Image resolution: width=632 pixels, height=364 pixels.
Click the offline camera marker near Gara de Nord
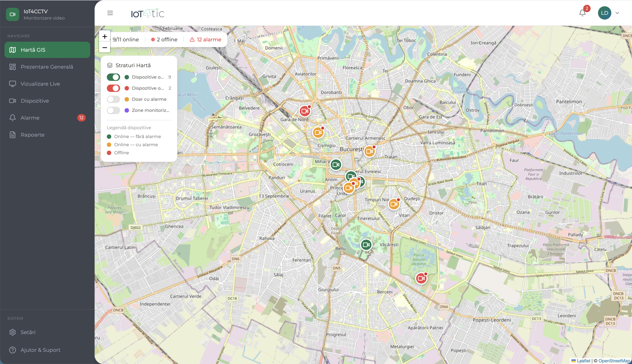pos(305,111)
